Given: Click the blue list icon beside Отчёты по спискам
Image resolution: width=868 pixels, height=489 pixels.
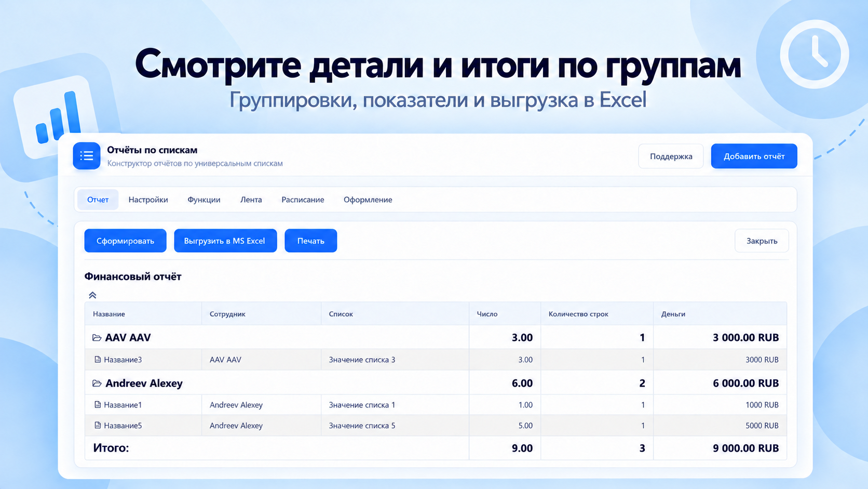Looking at the screenshot, I should pos(87,156).
